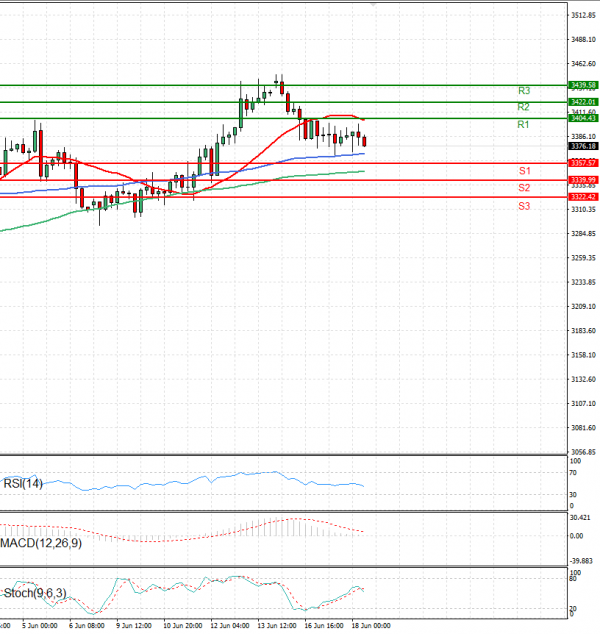Image resolution: width=600 pixels, height=634 pixels.
Task: Click the 0.00 MACD scale value
Action: click(576, 536)
